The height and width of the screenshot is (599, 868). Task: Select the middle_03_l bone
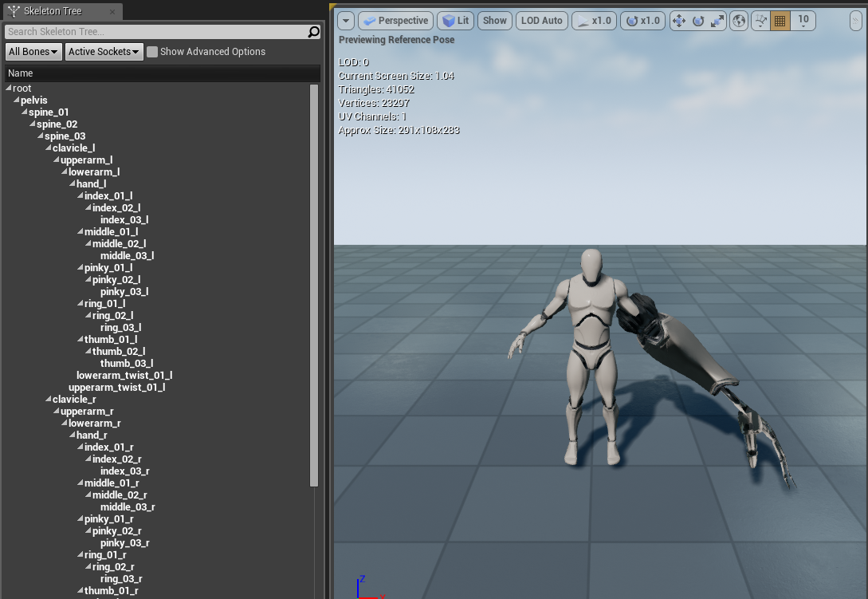128,256
